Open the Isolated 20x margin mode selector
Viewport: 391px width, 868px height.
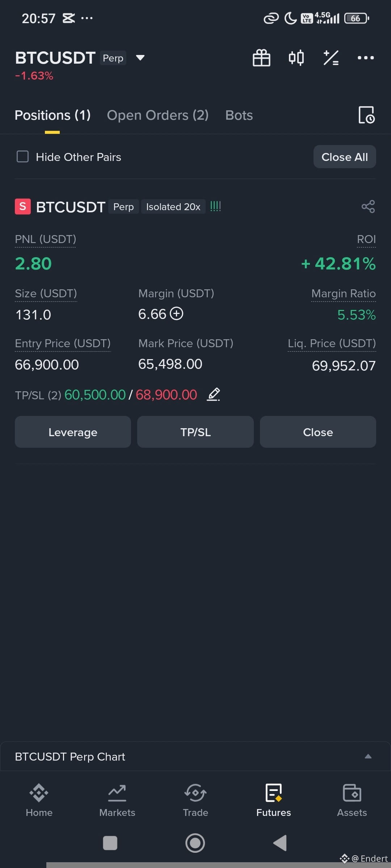173,207
